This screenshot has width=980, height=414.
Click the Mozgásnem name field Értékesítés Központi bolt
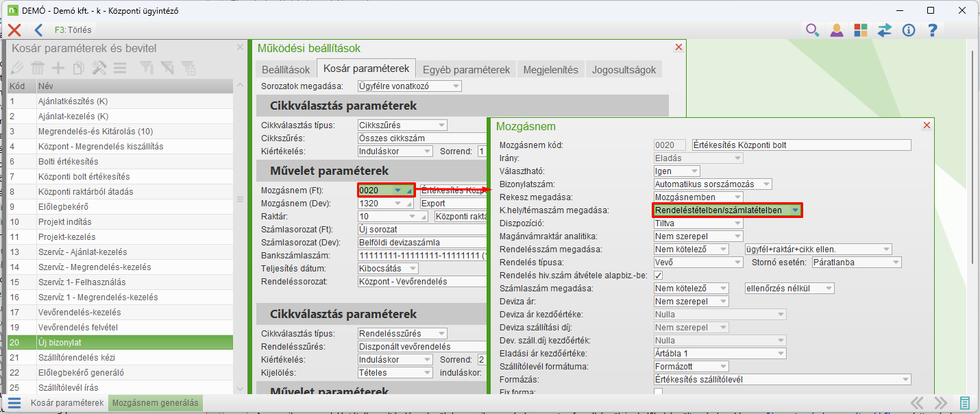(802, 145)
